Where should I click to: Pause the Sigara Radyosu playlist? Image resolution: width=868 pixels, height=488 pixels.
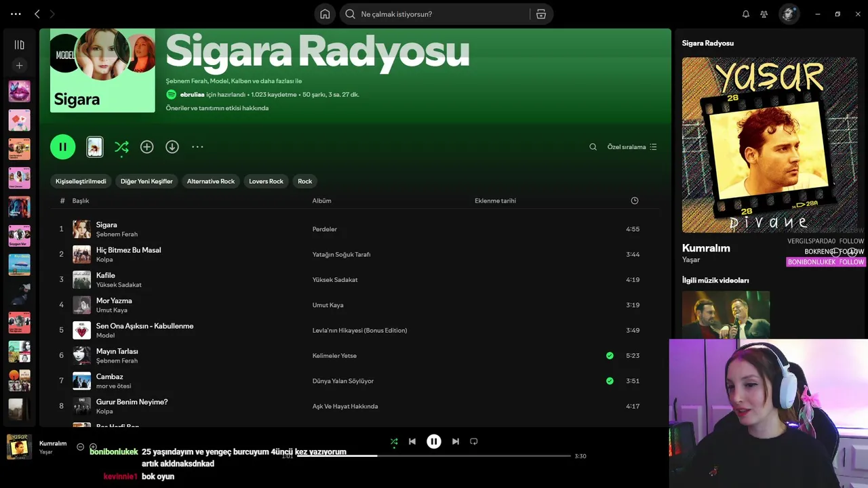coord(63,146)
